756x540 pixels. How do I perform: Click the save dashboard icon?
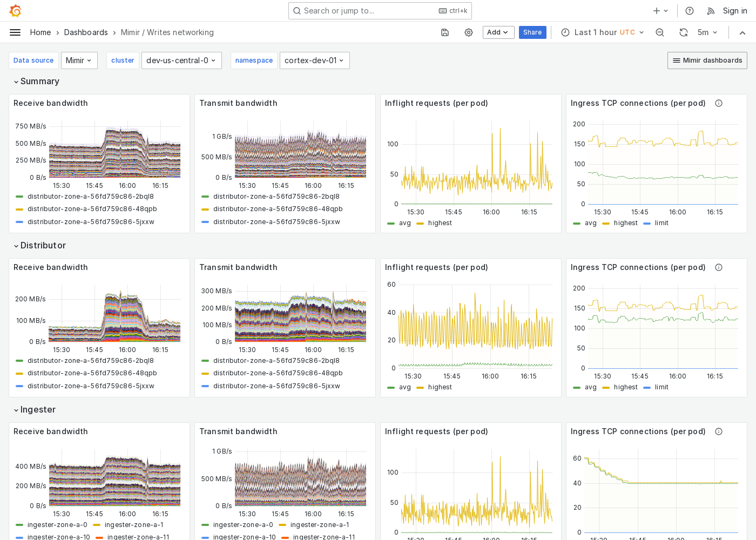[x=444, y=32]
